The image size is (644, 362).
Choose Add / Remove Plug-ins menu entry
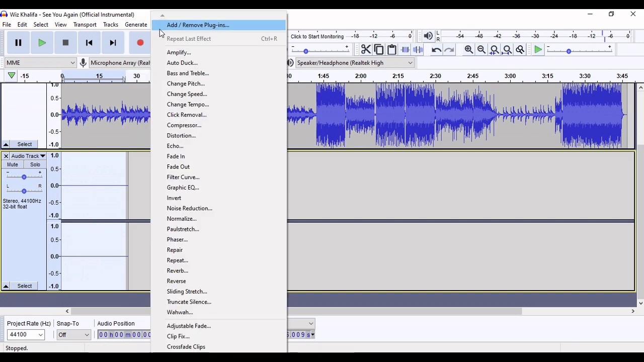point(219,25)
